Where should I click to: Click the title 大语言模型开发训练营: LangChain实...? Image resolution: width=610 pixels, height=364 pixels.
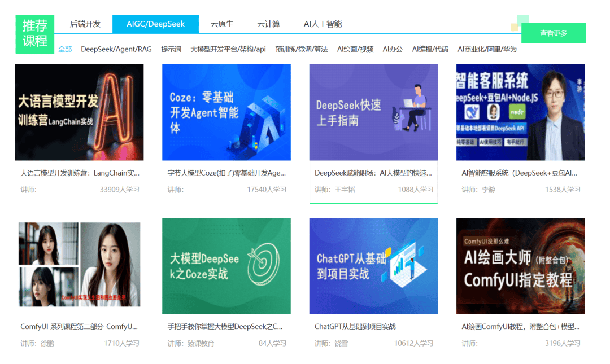(80, 173)
